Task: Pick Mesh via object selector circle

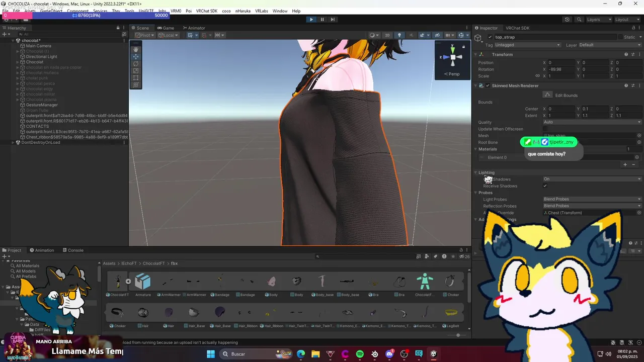Action: (x=639, y=136)
